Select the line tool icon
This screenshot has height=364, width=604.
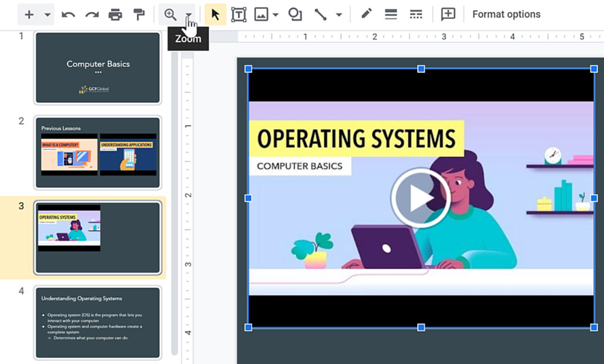tap(320, 15)
